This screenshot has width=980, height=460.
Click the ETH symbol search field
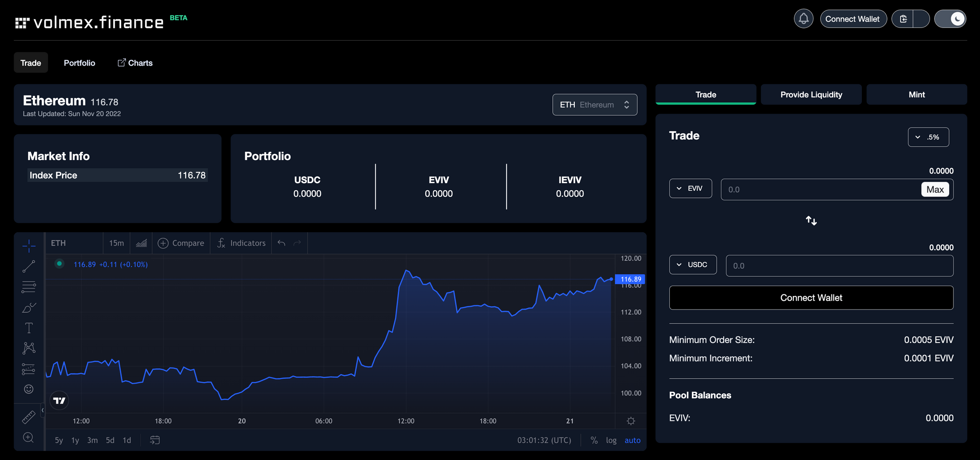[x=74, y=243]
